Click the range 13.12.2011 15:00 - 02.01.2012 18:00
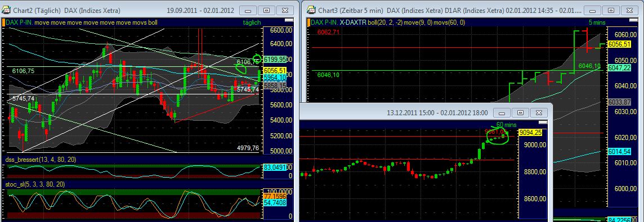This screenshot has width=644, height=222. point(437,112)
